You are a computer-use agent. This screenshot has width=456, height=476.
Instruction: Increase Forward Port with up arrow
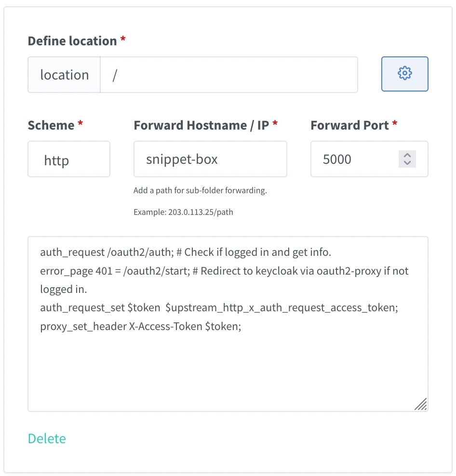(407, 155)
